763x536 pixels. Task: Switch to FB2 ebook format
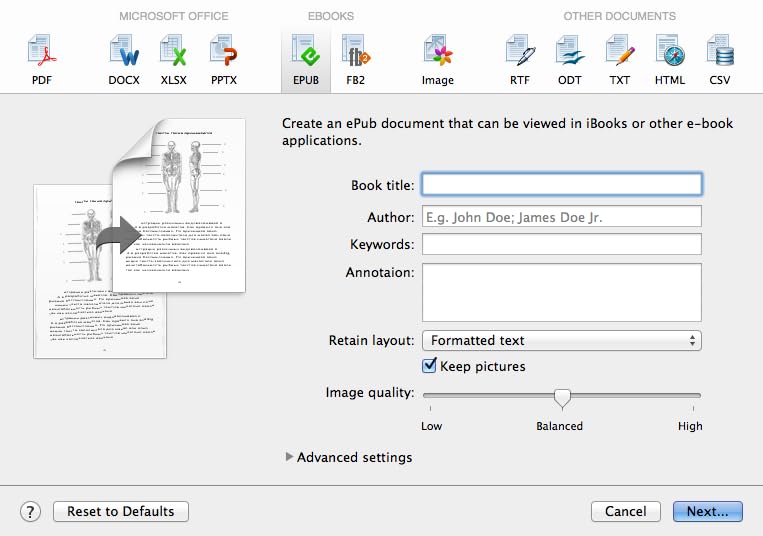pos(355,58)
